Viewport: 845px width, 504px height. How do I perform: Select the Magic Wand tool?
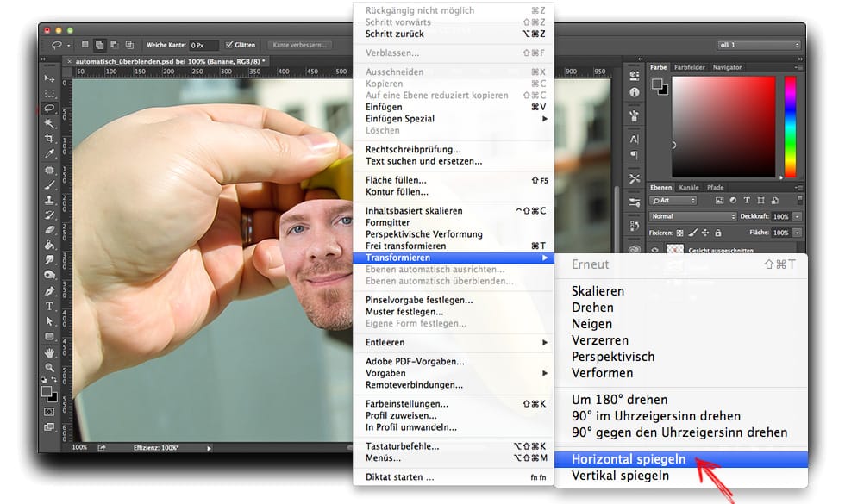(49, 123)
